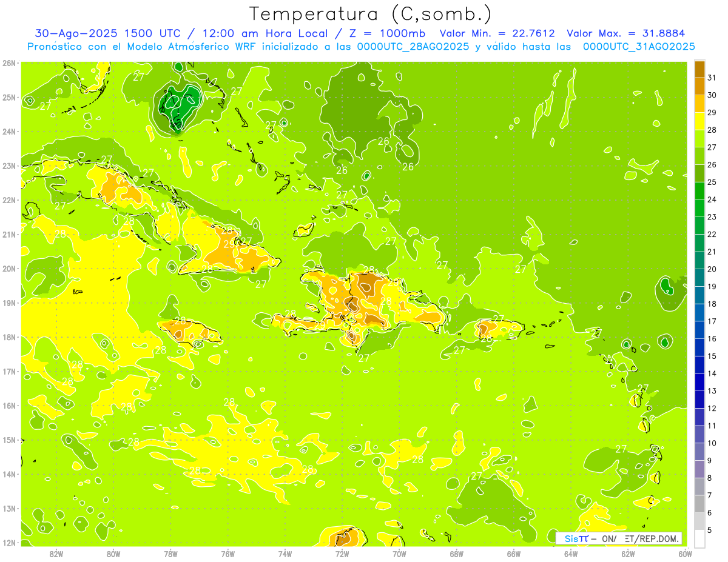Click the legend scale label "24"
This screenshot has width=728, height=562.
[x=712, y=199]
